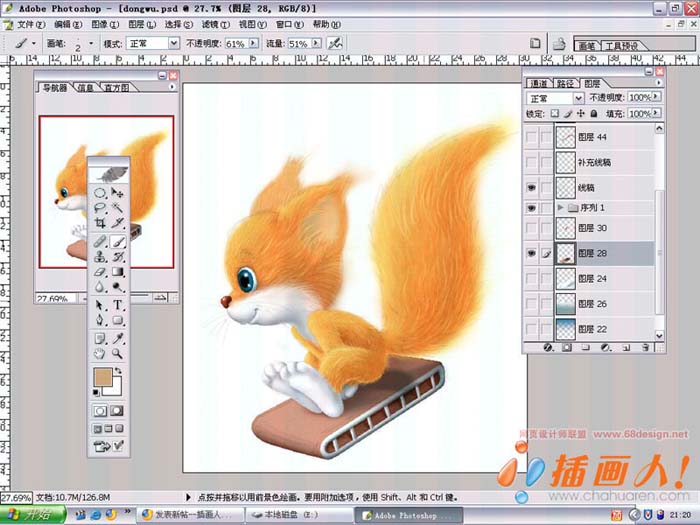
Task: Open the 滤镜 (Filter) menu
Action: [216, 25]
